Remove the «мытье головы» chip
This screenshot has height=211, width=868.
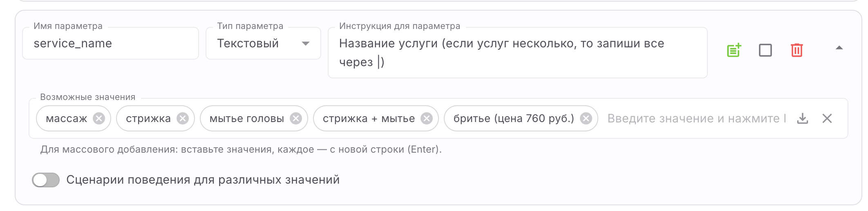point(296,118)
